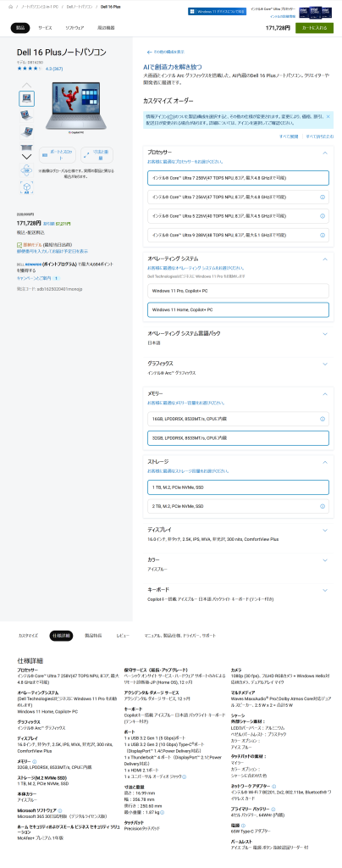This screenshot has height=868, width=342.
Task: Select the 2 TB M.2 PCIe NVMe SSD option
Action: (x=238, y=506)
